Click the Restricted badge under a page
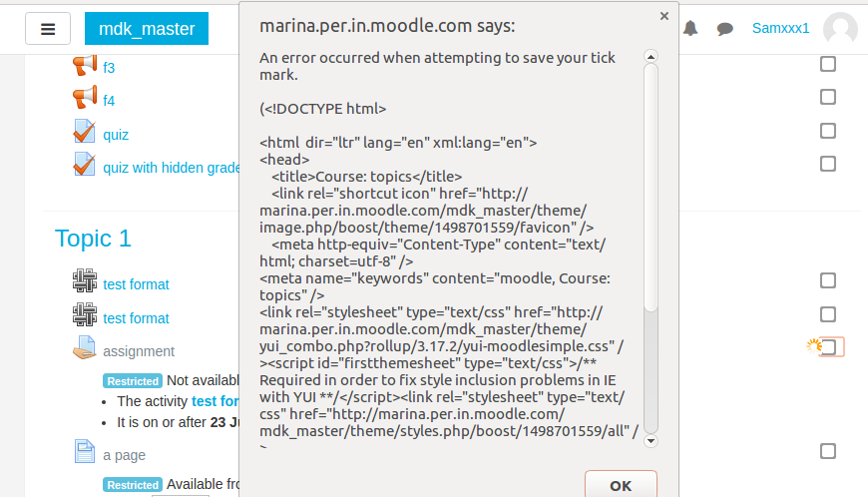Screen dimensions: 868x497 [133, 485]
